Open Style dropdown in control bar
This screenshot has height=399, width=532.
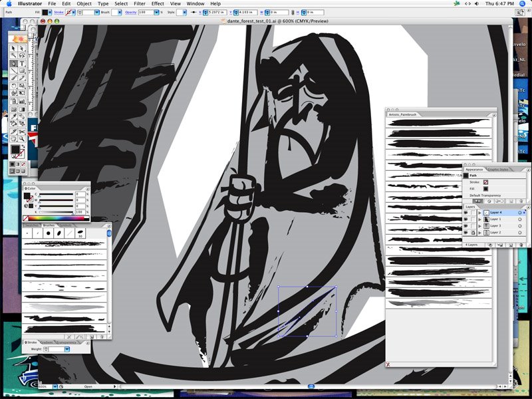[x=184, y=12]
